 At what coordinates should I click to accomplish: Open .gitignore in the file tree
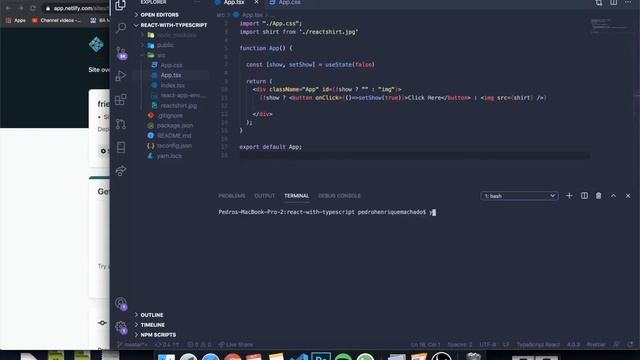click(170, 116)
